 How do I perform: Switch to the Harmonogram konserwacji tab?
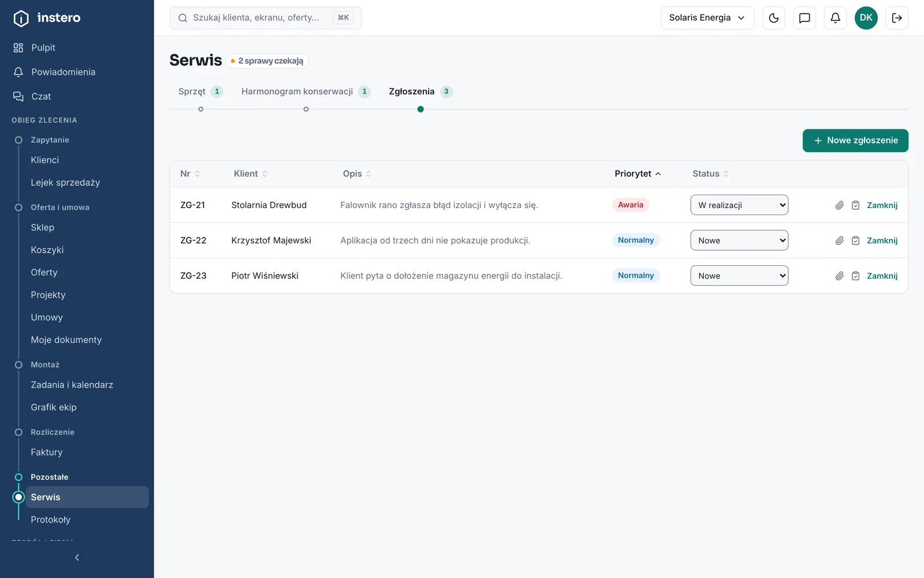[305, 91]
